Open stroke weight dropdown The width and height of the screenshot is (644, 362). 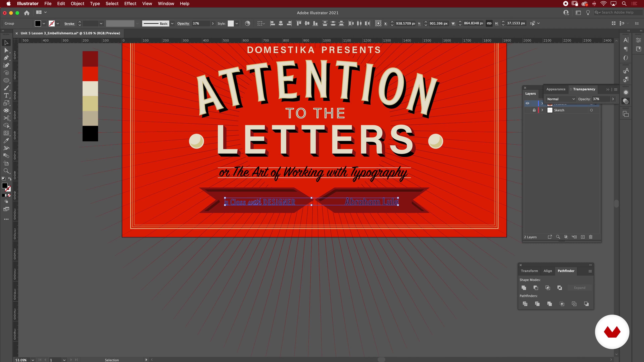(x=101, y=23)
